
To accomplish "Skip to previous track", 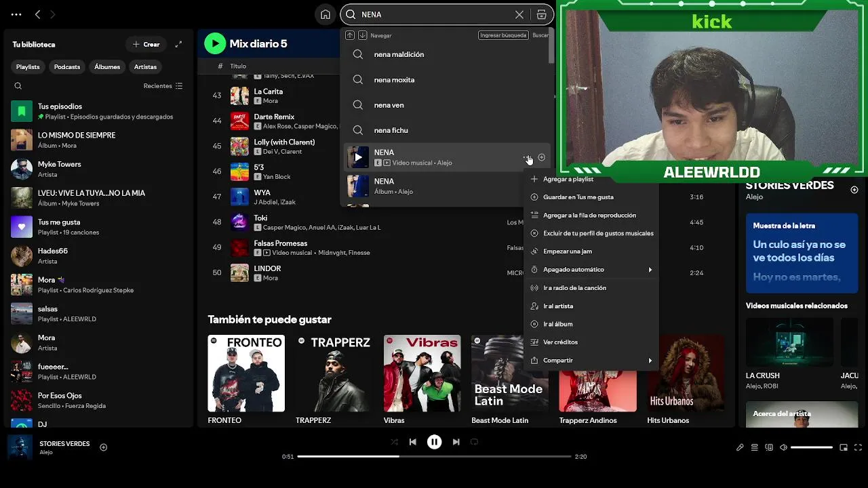I will click(x=412, y=442).
